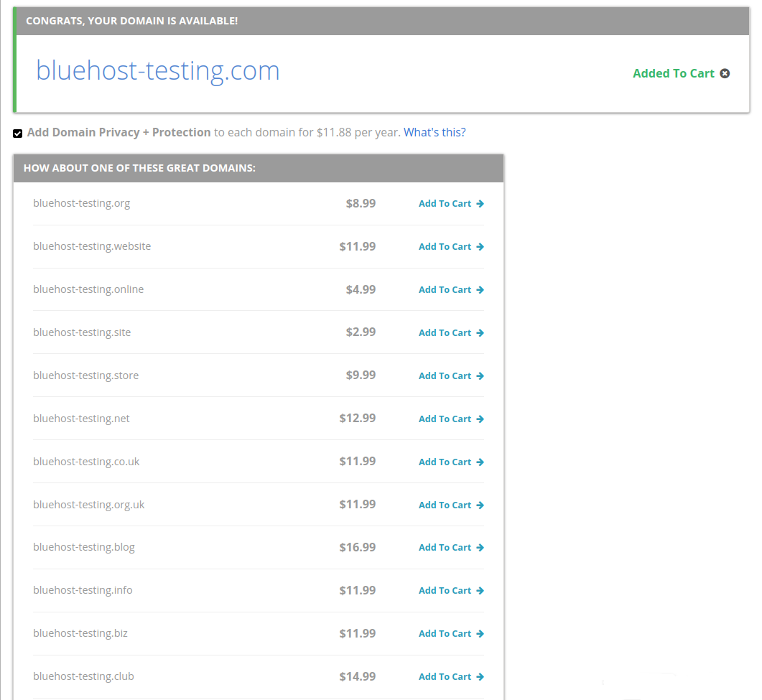Click the Congrats, Your Domain Is Available header
Viewport: 762px width, 700px height.
(131, 21)
